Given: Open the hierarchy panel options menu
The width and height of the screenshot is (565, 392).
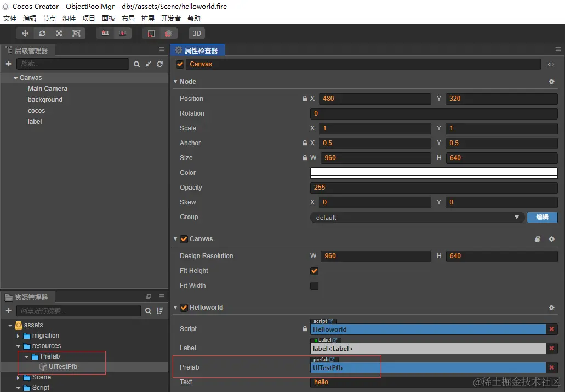Looking at the screenshot, I should point(162,49).
